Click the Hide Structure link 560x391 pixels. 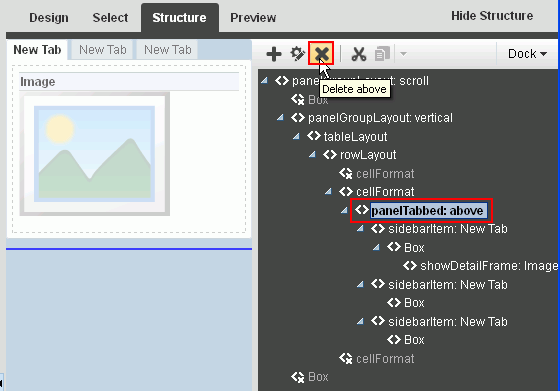pyautogui.click(x=492, y=16)
